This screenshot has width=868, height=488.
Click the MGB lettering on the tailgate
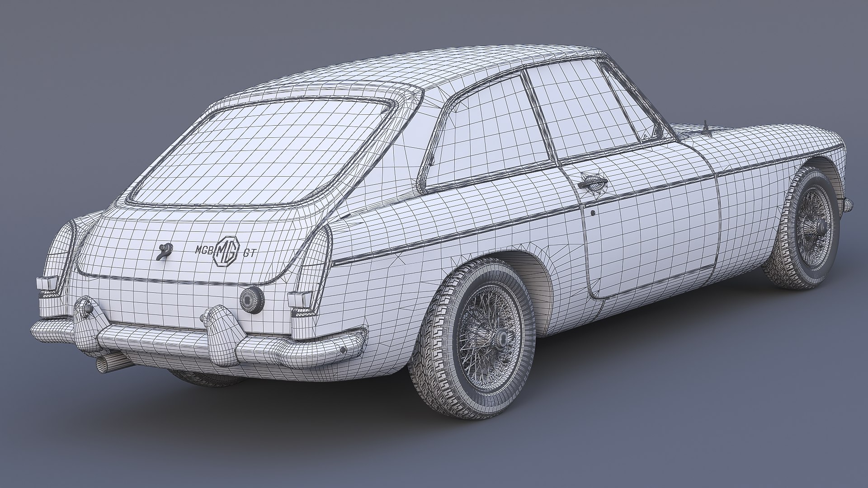(204, 249)
